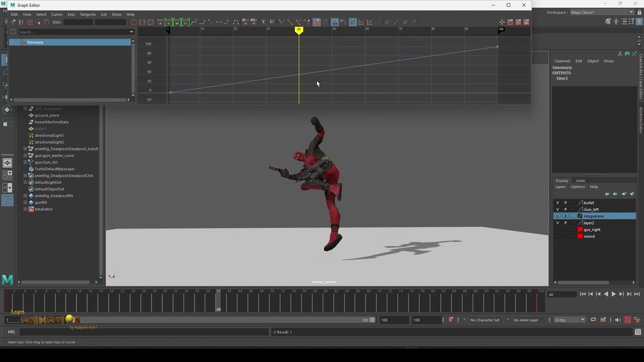Click Lock Tangent Length icon
The height and width of the screenshot is (362, 644).
(307, 22)
